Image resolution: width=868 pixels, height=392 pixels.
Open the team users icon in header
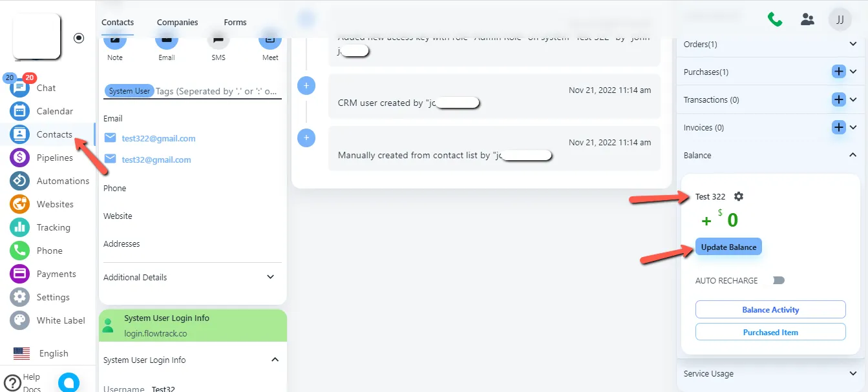click(807, 19)
